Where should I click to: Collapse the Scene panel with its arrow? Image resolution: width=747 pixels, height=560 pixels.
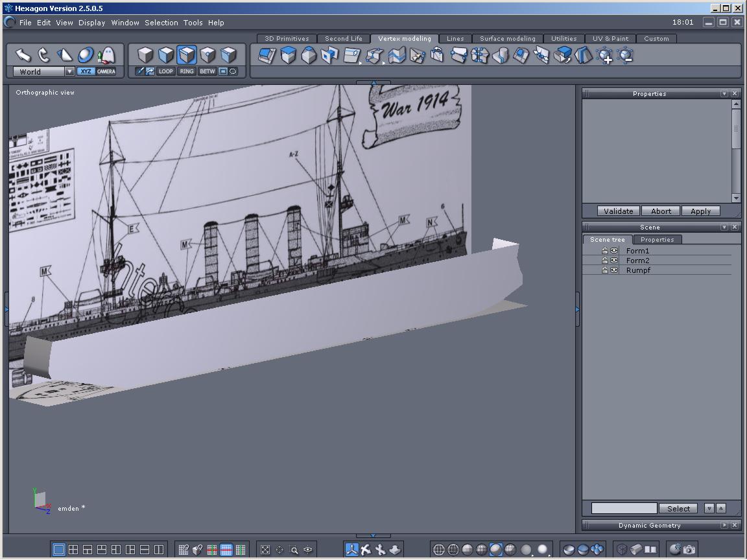pos(725,227)
